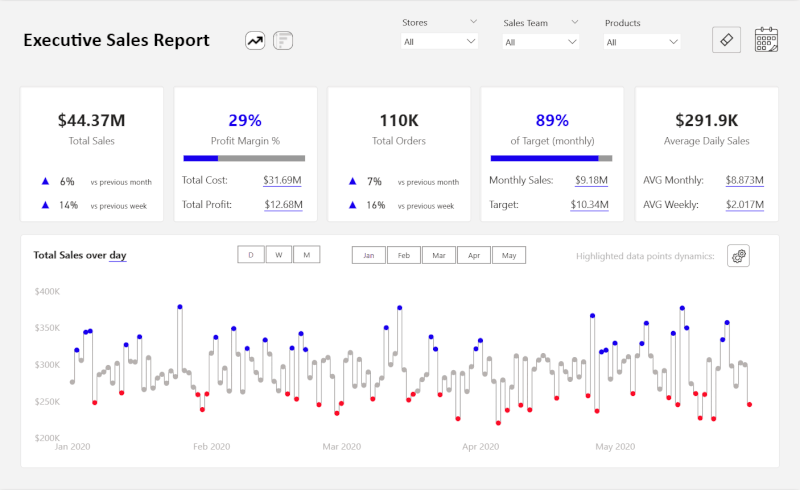Select the Feb month tab

[404, 255]
